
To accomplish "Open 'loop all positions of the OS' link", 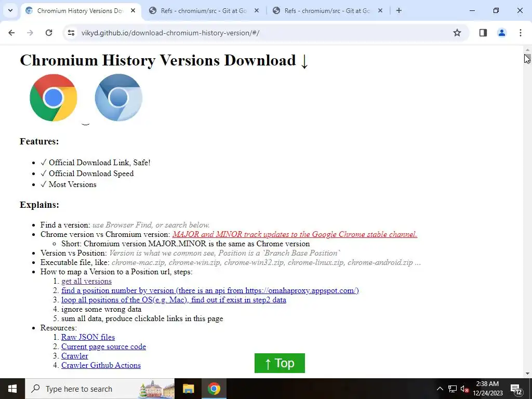I will (x=174, y=300).
